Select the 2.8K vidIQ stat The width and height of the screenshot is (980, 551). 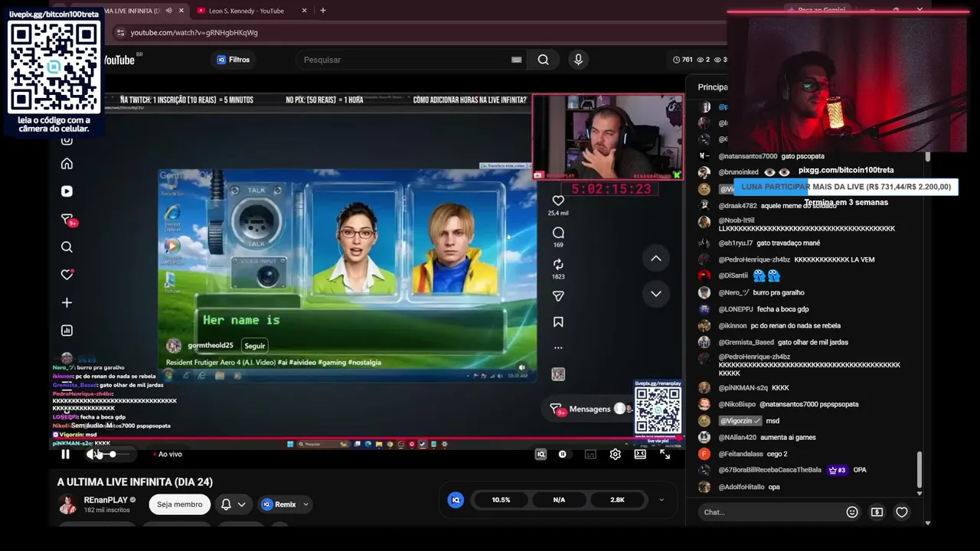617,500
